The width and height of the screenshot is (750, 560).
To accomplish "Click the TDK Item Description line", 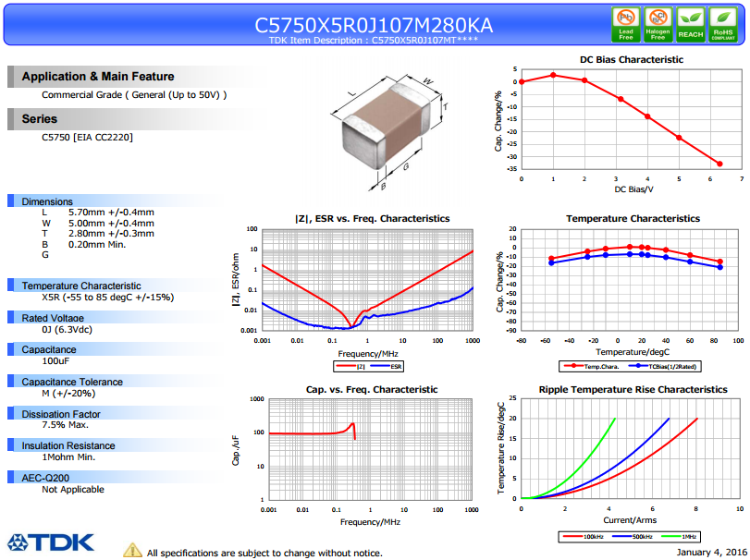I will pos(374,40).
